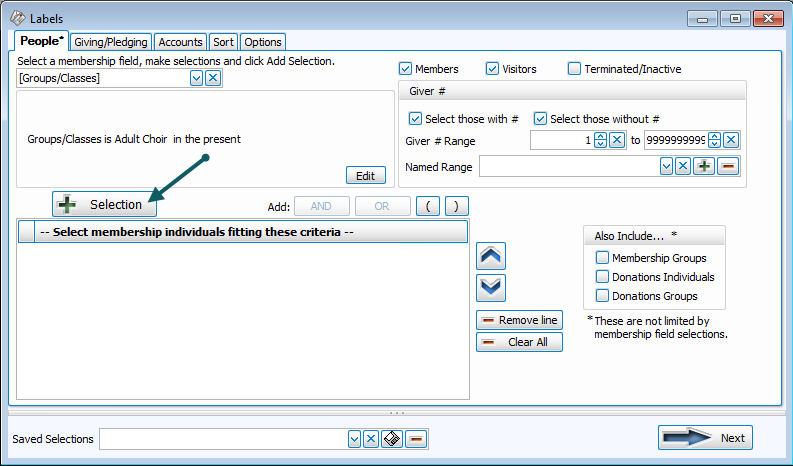Uncheck the Visitors checkbox
Screen dimensions: 793x466
pos(492,69)
